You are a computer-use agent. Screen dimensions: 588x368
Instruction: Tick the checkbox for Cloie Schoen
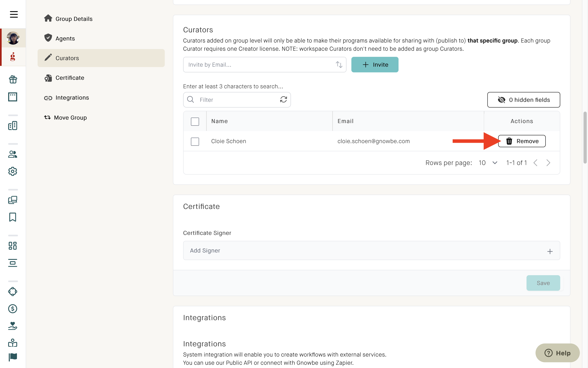click(195, 141)
